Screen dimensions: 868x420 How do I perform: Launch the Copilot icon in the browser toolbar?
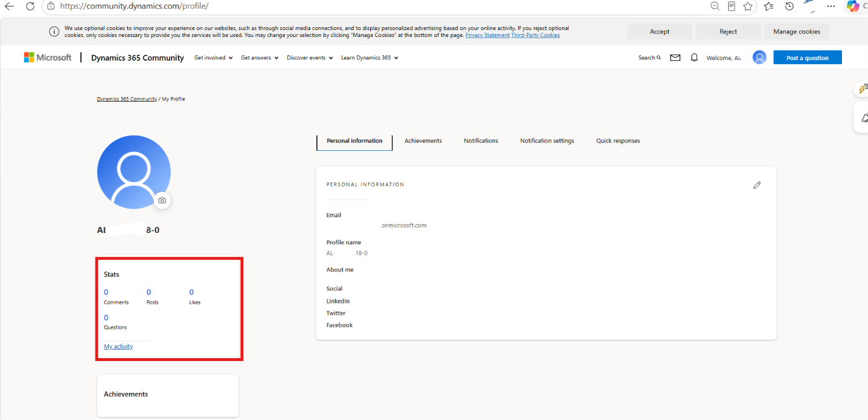[852, 6]
